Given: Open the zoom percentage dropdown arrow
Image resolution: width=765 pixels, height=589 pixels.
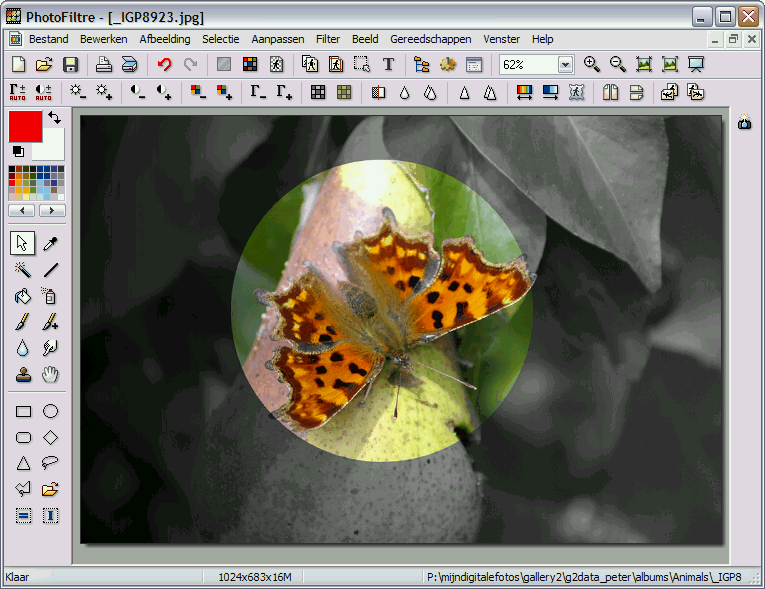Looking at the screenshot, I should (565, 64).
